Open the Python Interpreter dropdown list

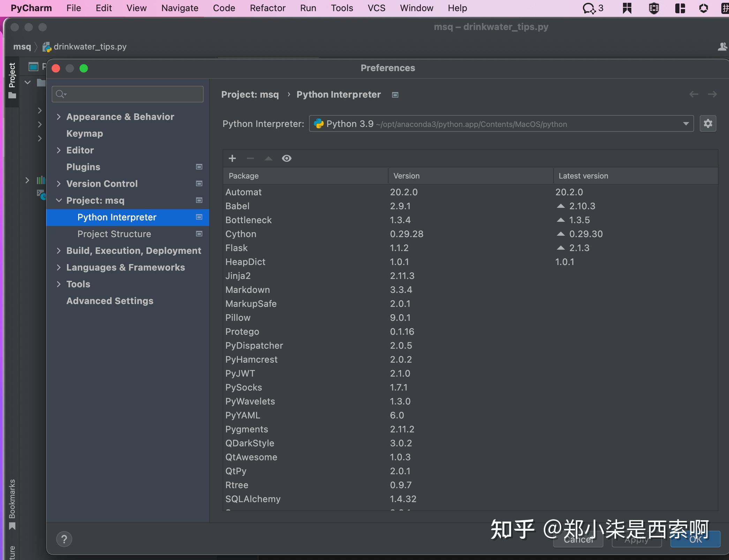point(685,124)
